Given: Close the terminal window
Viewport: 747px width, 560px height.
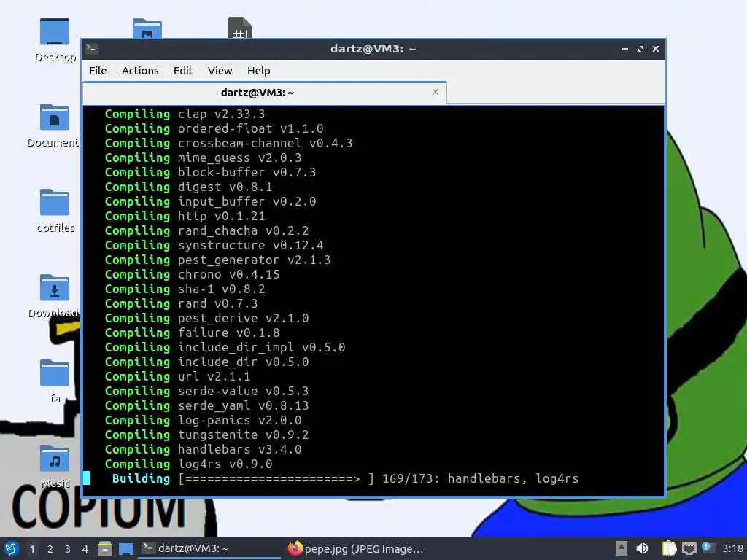Looking at the screenshot, I should [x=656, y=49].
